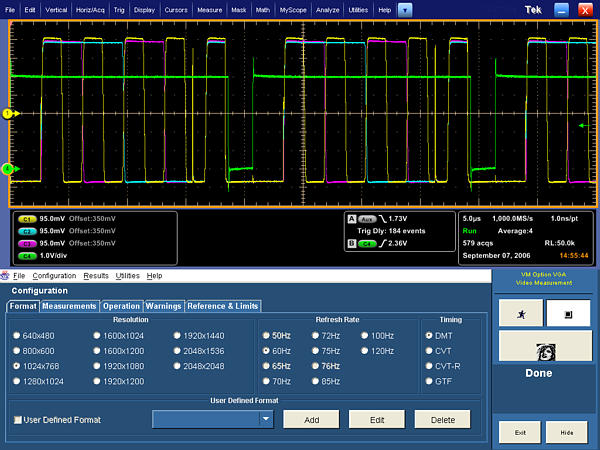600x450 pixels.
Task: Click the Add button
Action: [x=311, y=420]
